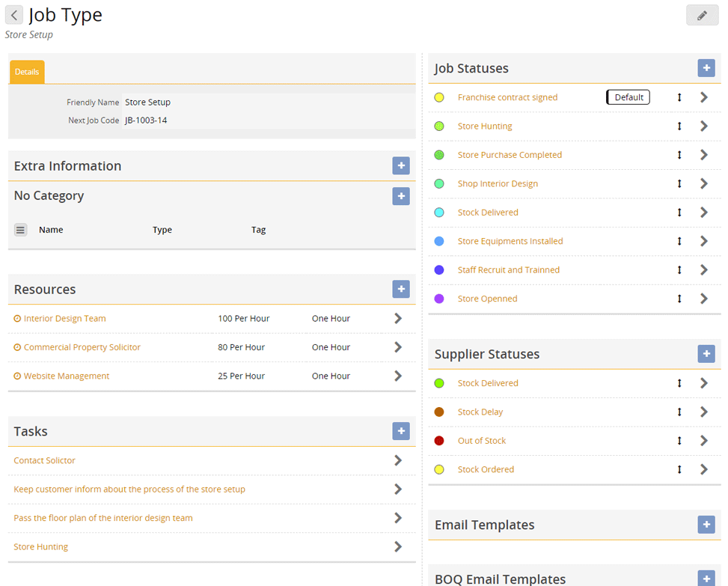Viewport: 728px width, 586px height.
Task: Open the Contact Solictor task link
Action: pyautogui.click(x=45, y=460)
